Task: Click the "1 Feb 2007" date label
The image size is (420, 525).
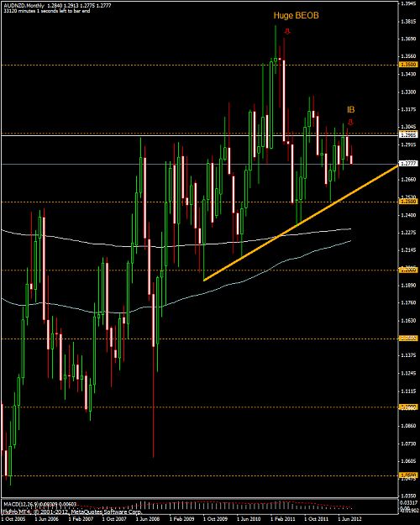Action: [81, 518]
